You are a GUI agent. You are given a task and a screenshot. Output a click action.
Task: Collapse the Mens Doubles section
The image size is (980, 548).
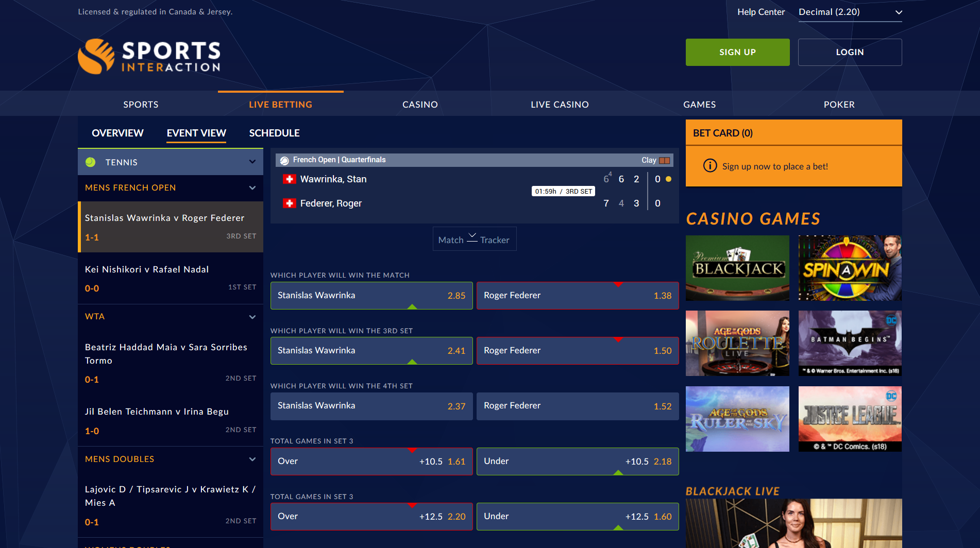point(252,459)
